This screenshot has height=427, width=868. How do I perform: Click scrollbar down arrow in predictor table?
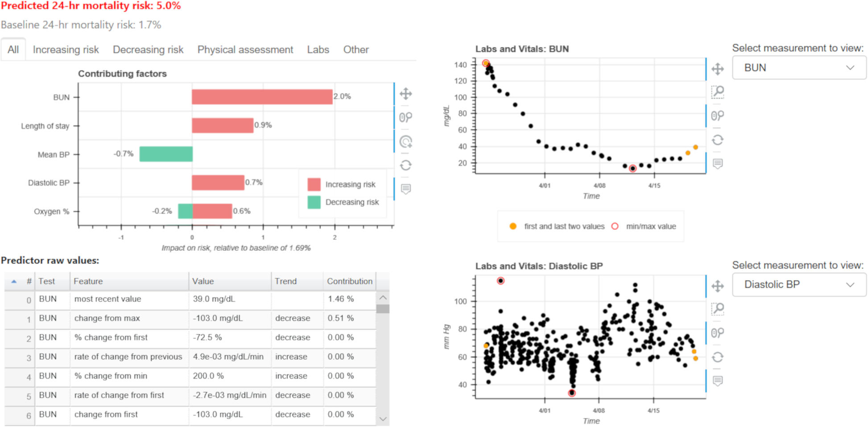pos(383,419)
